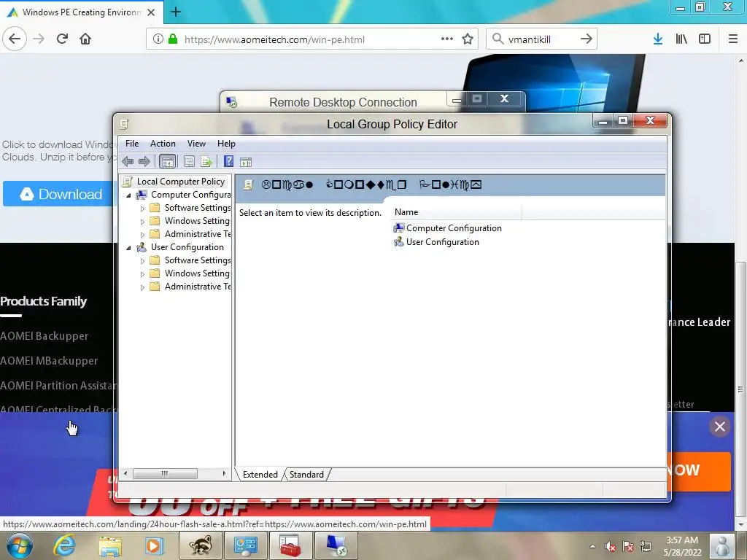Close the Windows PE Creating Environment tab

pos(151,12)
